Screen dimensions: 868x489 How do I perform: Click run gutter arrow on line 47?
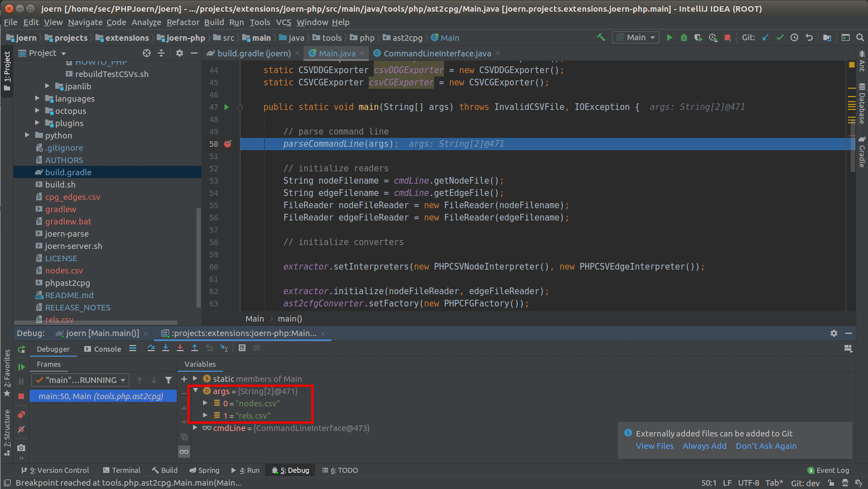coord(226,107)
